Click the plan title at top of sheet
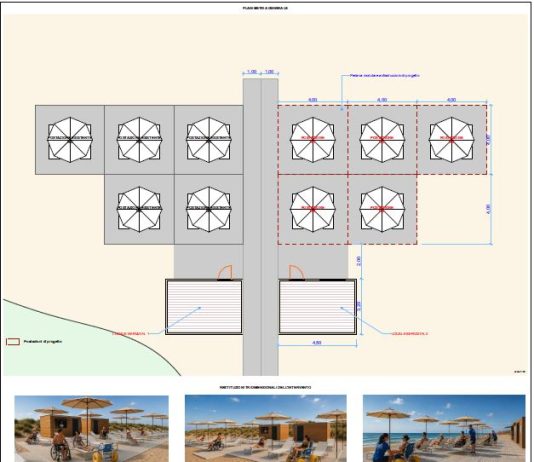 click(265, 8)
